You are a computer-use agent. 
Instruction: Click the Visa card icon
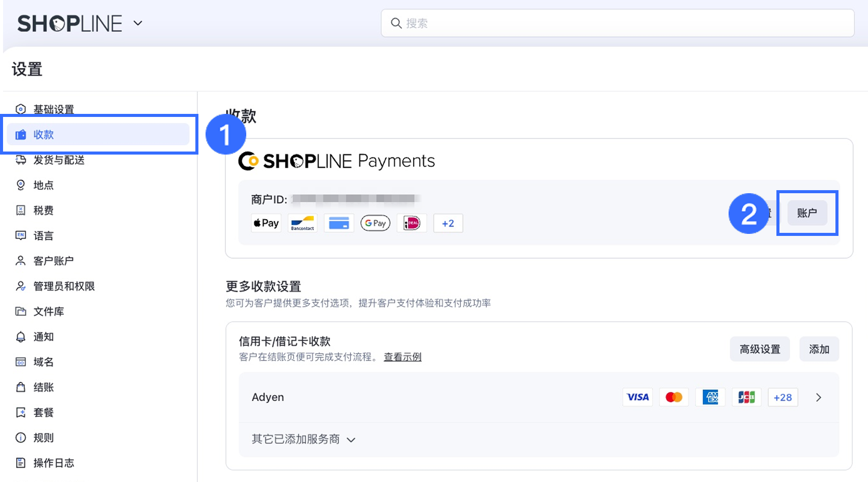tap(638, 397)
